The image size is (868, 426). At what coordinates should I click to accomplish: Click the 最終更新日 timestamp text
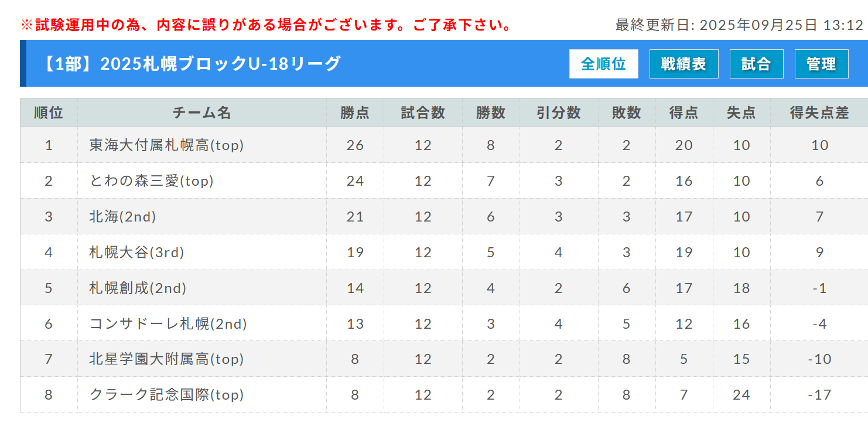[x=740, y=25]
